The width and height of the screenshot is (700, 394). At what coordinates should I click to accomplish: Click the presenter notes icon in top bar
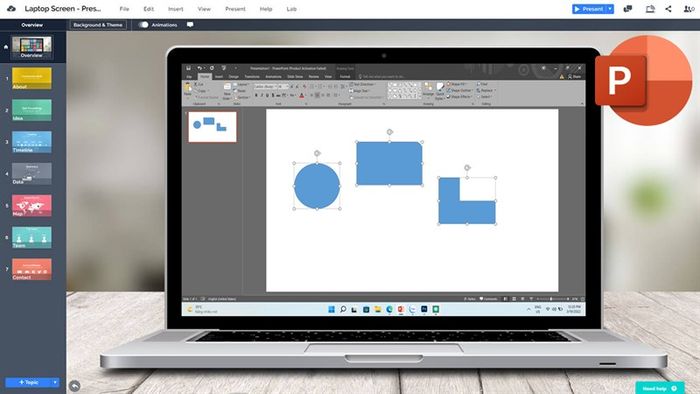[650, 9]
